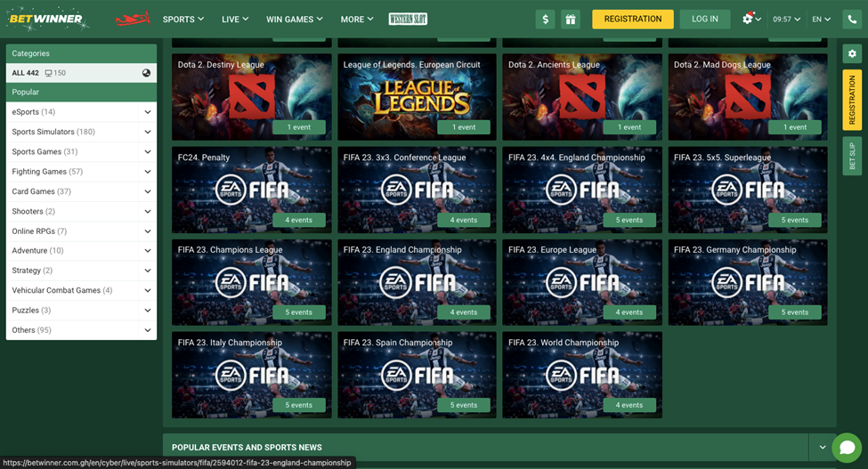The image size is (868, 469).
Task: Open the BET SLIP side tab
Action: pyautogui.click(x=852, y=157)
